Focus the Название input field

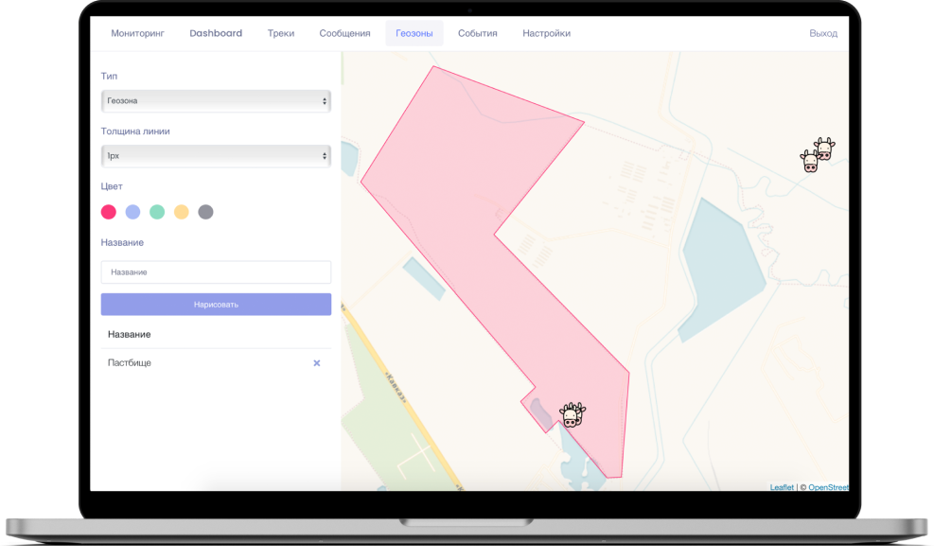(216, 272)
